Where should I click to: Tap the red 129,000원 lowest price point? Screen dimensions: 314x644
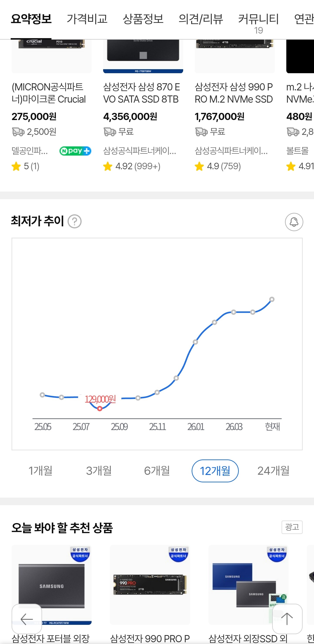point(100,408)
